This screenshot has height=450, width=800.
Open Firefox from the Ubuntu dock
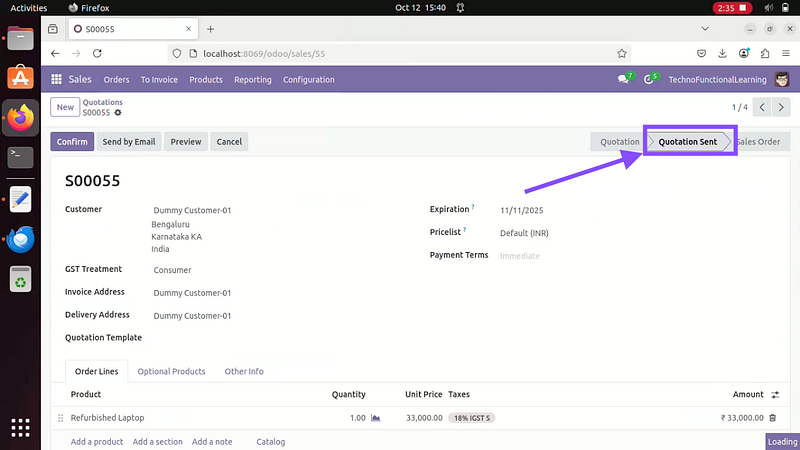point(20,117)
